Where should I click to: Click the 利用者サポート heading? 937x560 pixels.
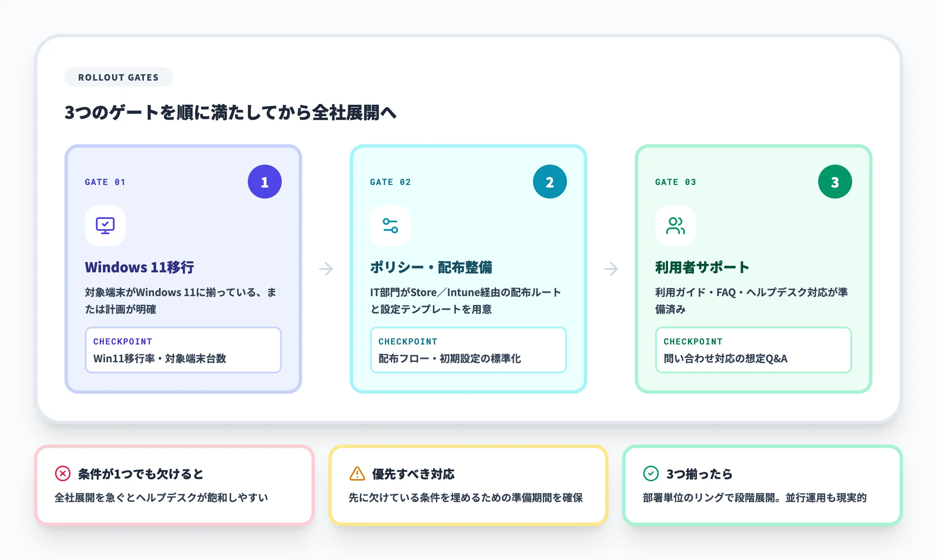point(701,267)
